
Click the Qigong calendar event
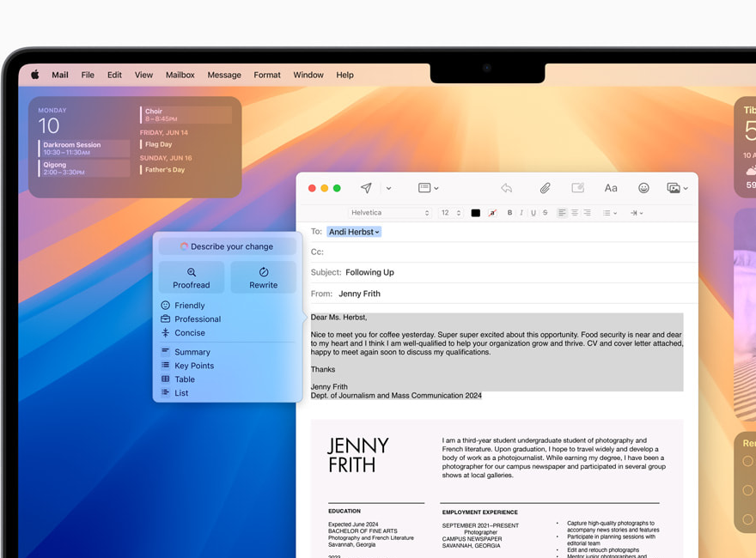84,168
